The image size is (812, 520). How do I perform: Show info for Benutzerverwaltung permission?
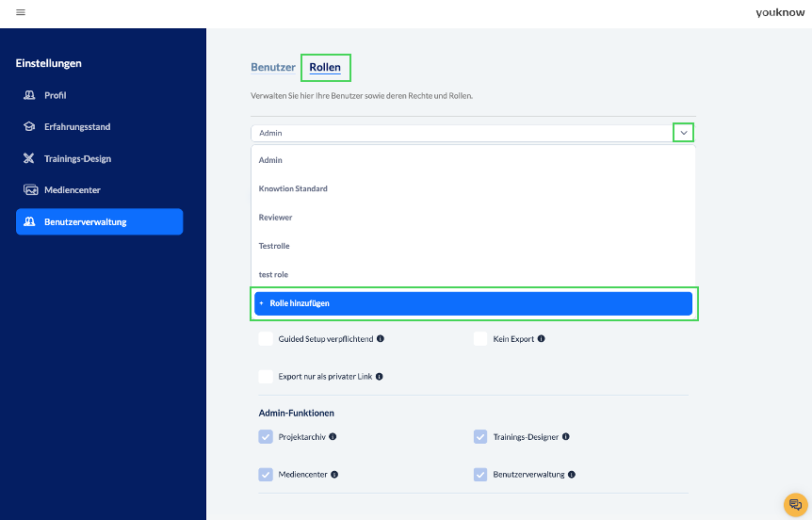[x=572, y=475]
